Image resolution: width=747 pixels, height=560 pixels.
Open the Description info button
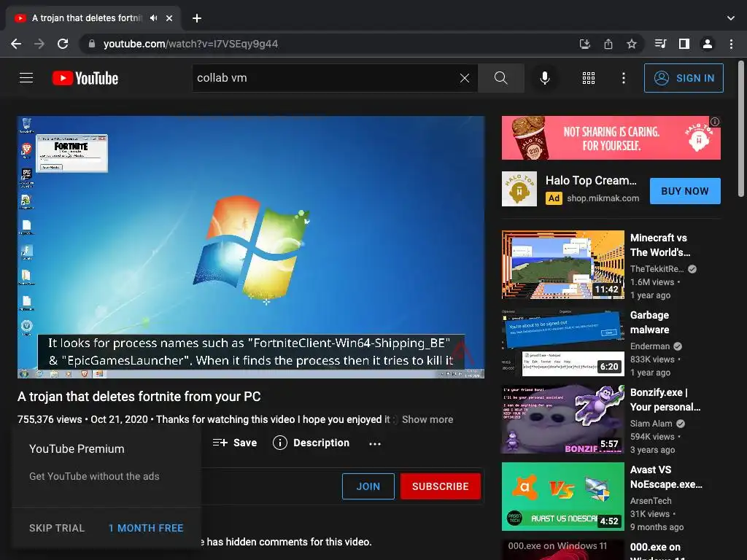pyautogui.click(x=311, y=443)
